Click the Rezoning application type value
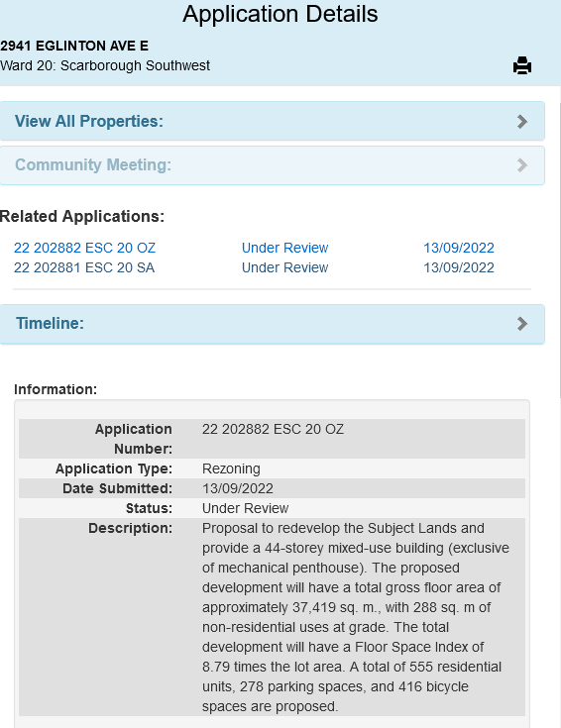Viewport: 561px width, 728px height. tap(231, 468)
